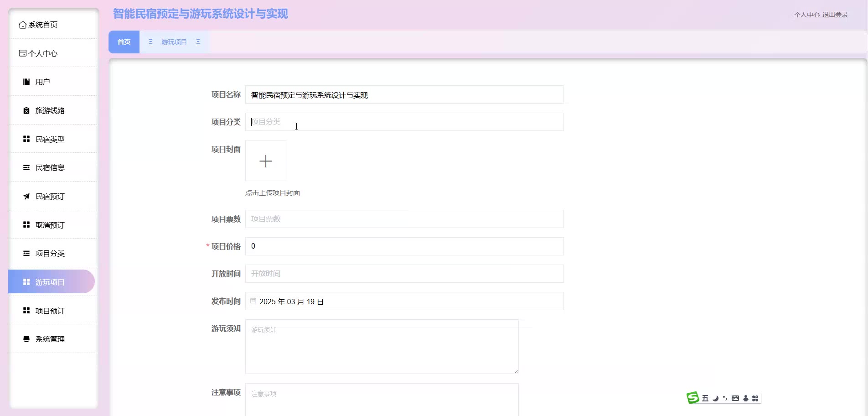The image size is (868, 416).
Task: Toggle the punctuation mode icon on input bar
Action: [x=725, y=398]
